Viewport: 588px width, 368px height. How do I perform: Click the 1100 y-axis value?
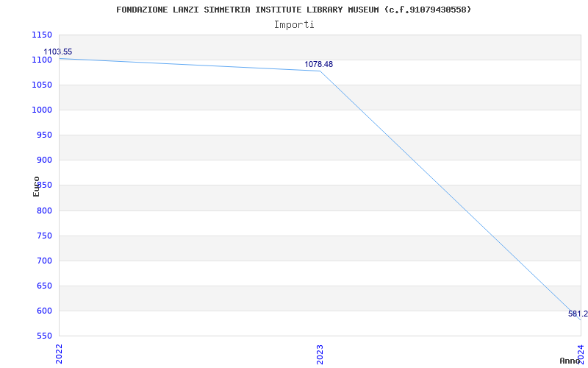point(42,60)
